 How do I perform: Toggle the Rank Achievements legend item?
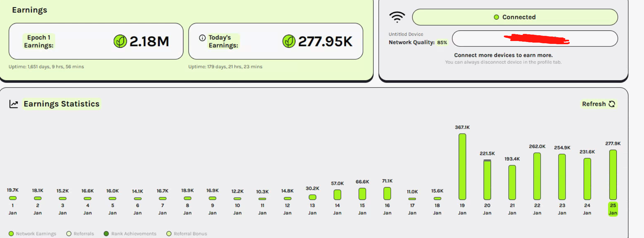click(x=130, y=234)
